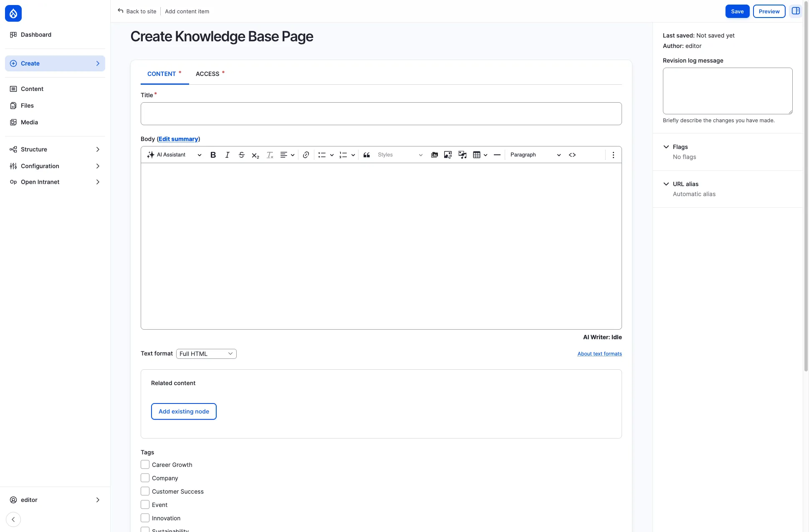Click the Preview button
809x532 pixels.
(x=769, y=11)
